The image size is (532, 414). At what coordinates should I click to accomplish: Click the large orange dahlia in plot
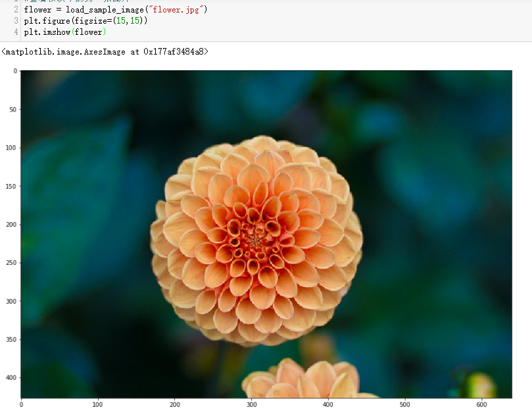256,241
